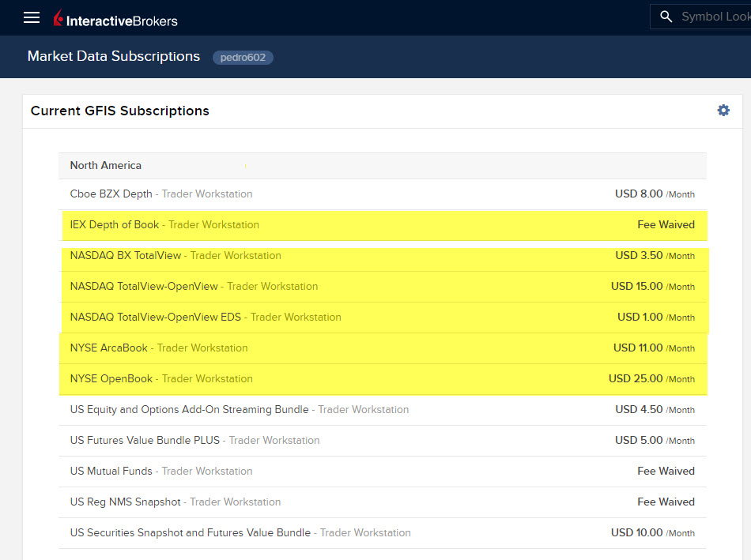Select the US Reg NMS Snapshot subscription

tap(382, 502)
